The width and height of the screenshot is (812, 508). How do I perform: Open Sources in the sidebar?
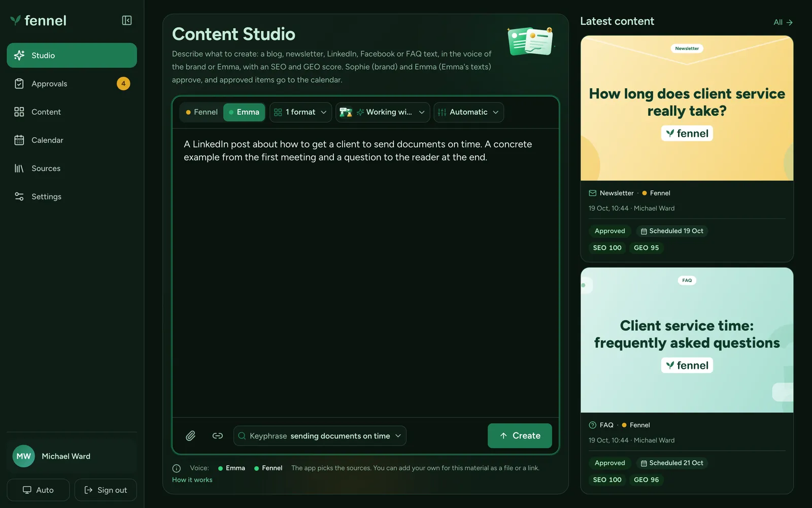point(72,168)
